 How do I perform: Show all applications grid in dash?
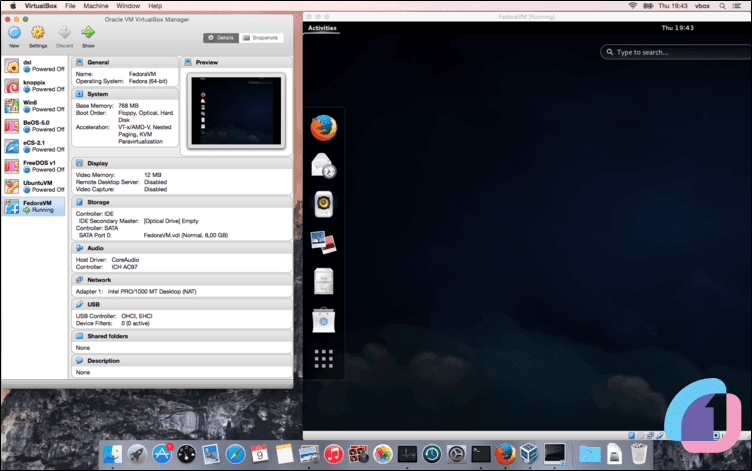[324, 358]
